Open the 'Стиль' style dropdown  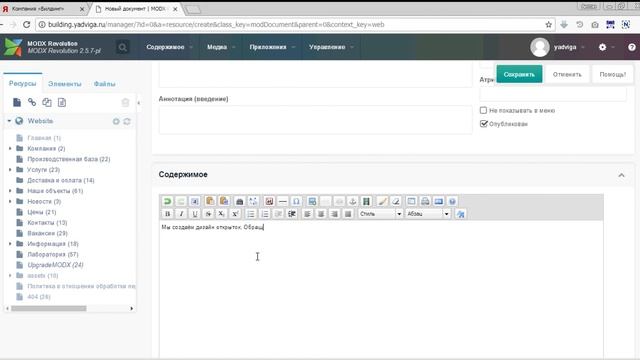pyautogui.click(x=380, y=214)
